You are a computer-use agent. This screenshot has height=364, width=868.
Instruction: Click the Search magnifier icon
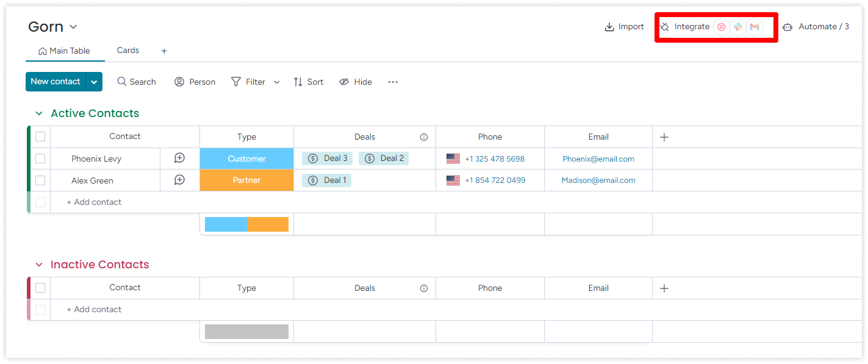click(122, 82)
